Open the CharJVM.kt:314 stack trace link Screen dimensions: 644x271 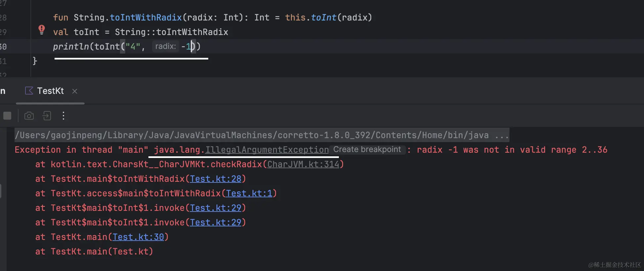point(303,164)
